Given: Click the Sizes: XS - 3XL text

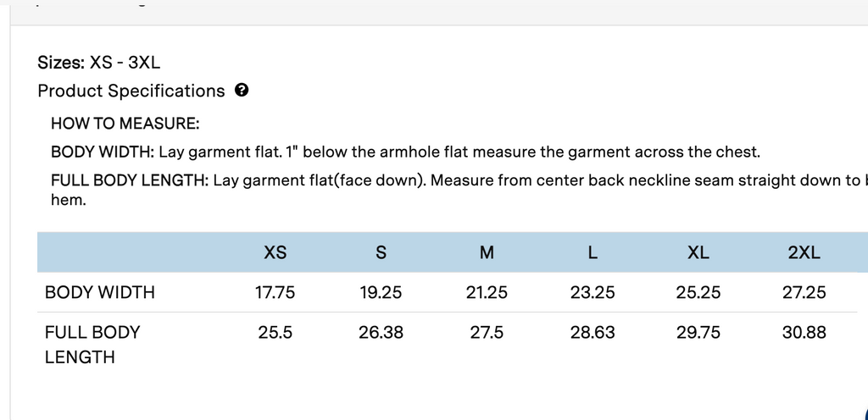Looking at the screenshot, I should 99,62.
